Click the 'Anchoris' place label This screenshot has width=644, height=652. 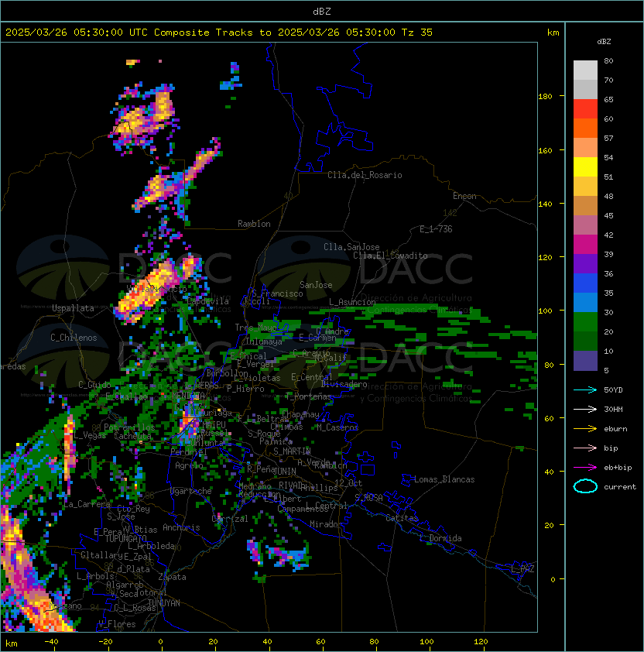[x=181, y=527]
